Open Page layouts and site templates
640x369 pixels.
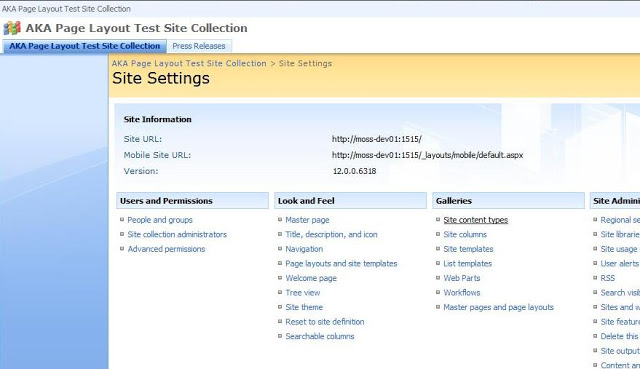coord(341,264)
